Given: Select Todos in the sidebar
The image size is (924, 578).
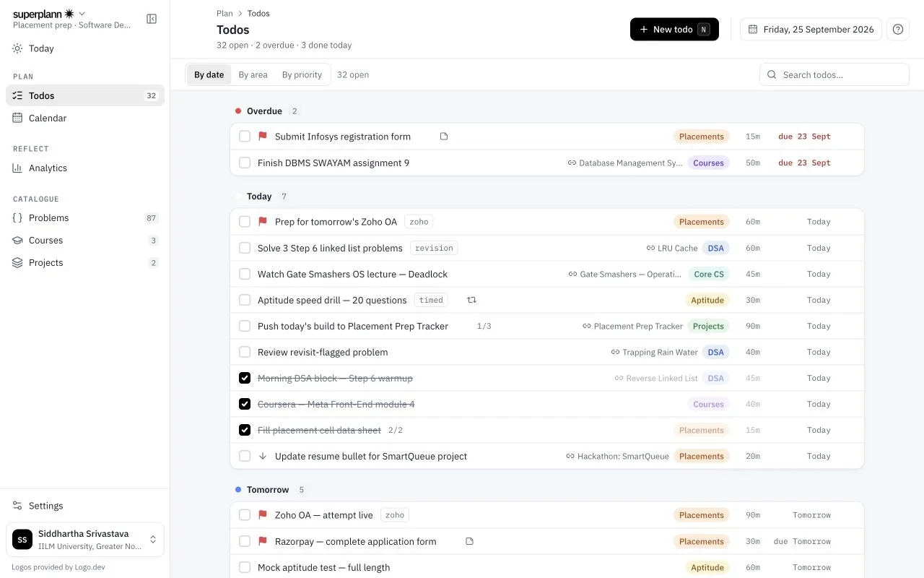Looking at the screenshot, I should 85,95.
